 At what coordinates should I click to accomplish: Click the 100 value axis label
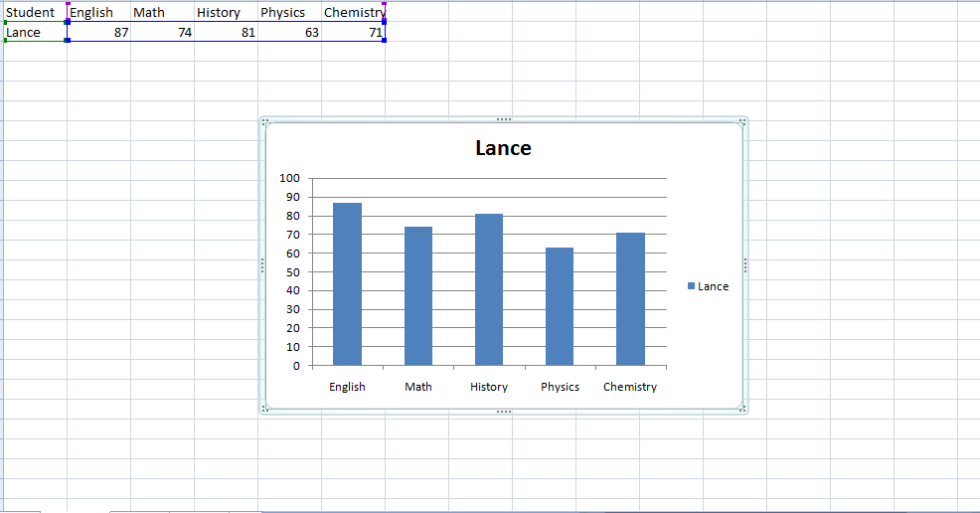(x=289, y=178)
